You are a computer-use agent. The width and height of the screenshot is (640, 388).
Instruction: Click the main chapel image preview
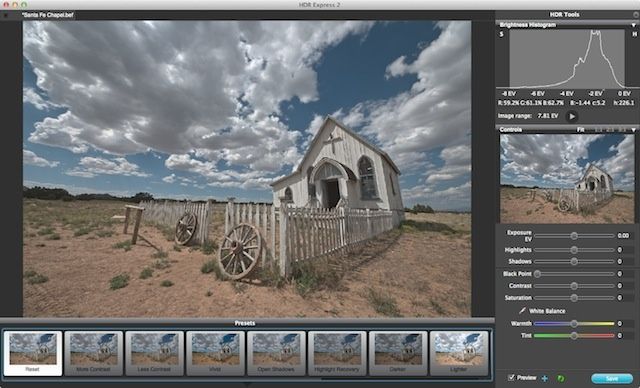247,169
